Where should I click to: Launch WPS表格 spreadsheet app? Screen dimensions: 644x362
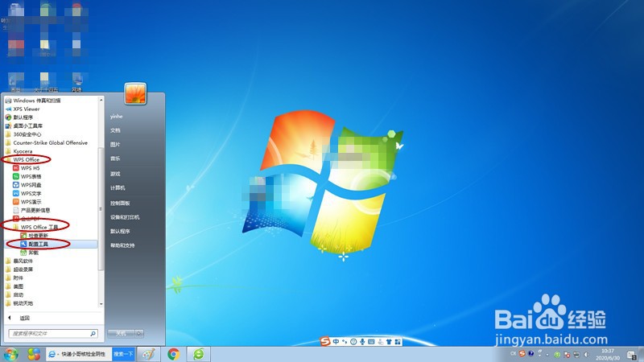27,176
